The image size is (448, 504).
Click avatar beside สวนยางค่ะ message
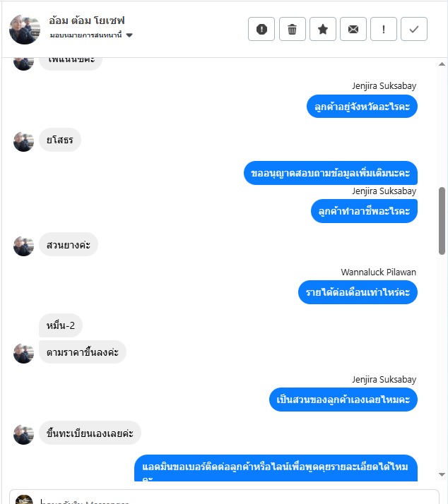pyautogui.click(x=23, y=246)
